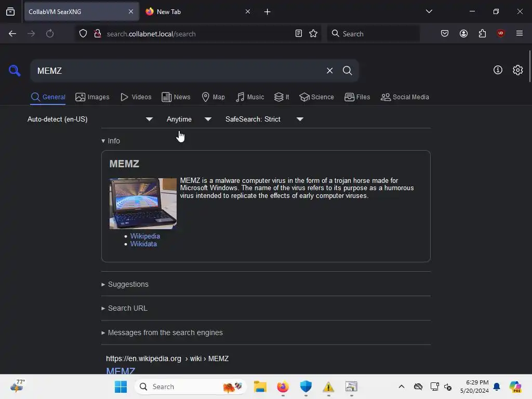This screenshot has width=532, height=399.
Task: Submit search with the magnifier button
Action: click(x=347, y=71)
